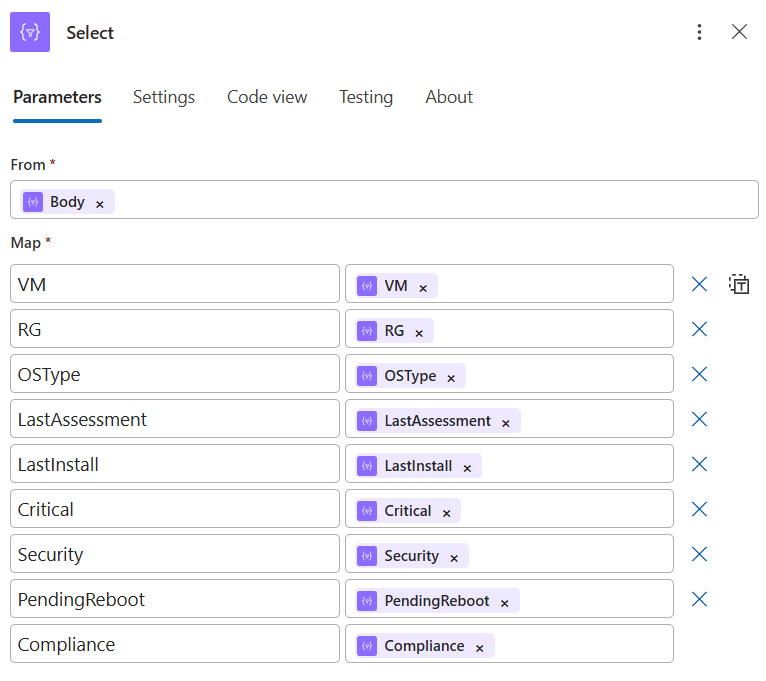Remove the Body token from From field
This screenshot has height=681, width=766.
pyautogui.click(x=100, y=203)
